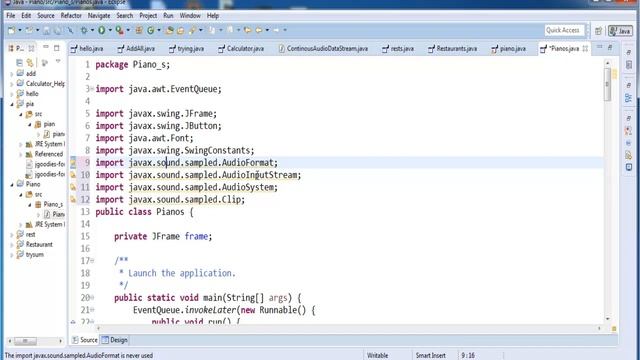Click the New Java Class icon
This screenshot has height=360, width=640.
click(x=151, y=30)
